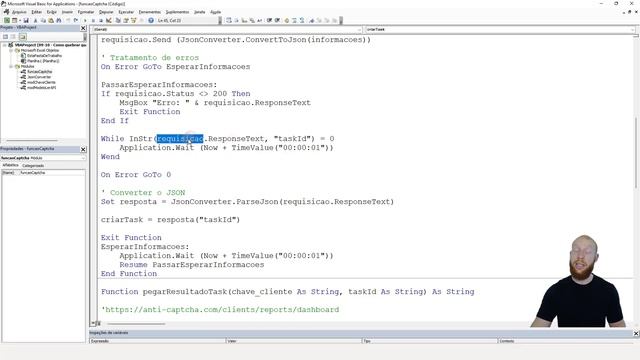Click the Redo toolbar icon
640x360 pixels.
[x=76, y=20]
